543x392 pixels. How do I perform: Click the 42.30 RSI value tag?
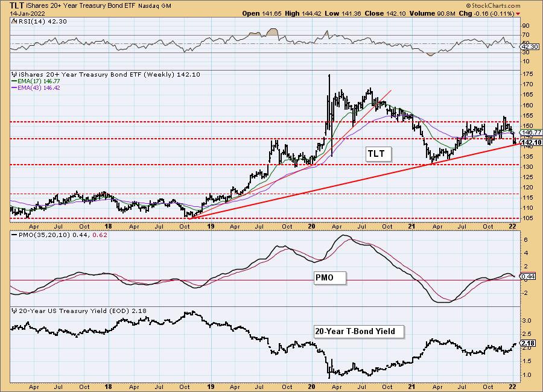point(530,47)
